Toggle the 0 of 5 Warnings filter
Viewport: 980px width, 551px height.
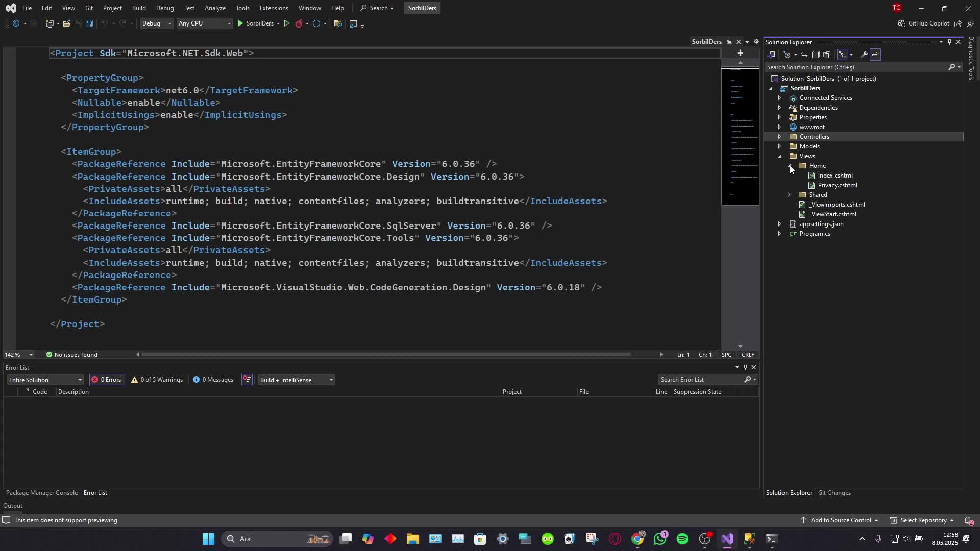pos(157,380)
